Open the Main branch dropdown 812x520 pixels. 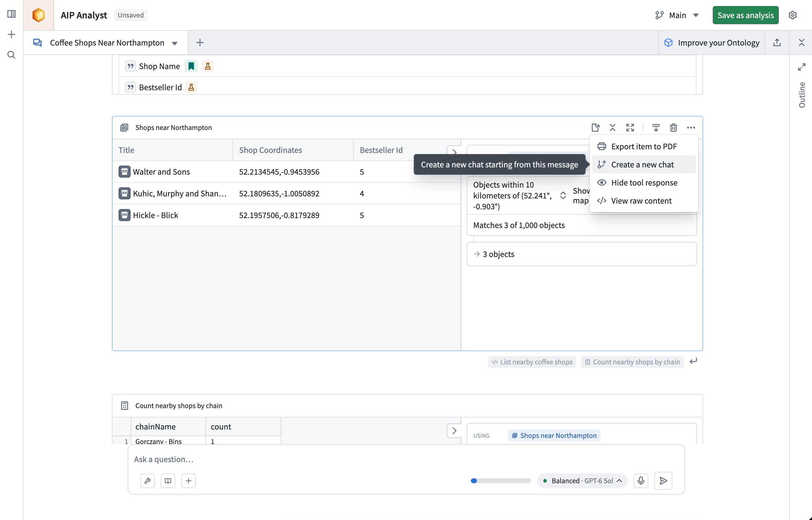(677, 15)
